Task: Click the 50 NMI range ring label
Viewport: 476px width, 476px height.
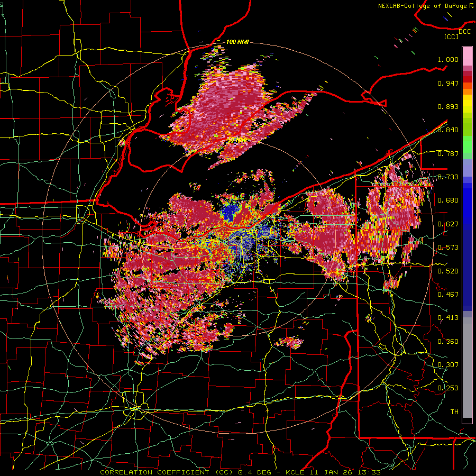Action: click(237, 140)
